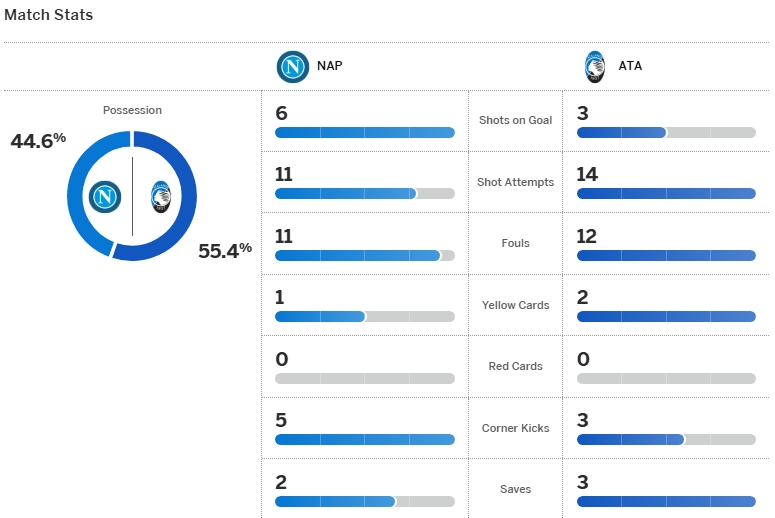Screen dimensions: 775x518
Task: Click Atalanta's Shot Attempts bar
Action: [666, 194]
